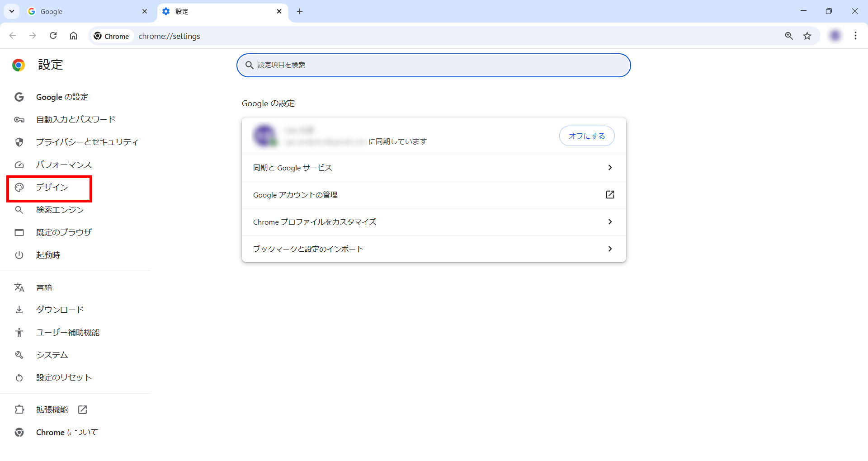Screen dimensions: 868x461
Task: Click the Chrome site info chip
Action: click(x=112, y=36)
